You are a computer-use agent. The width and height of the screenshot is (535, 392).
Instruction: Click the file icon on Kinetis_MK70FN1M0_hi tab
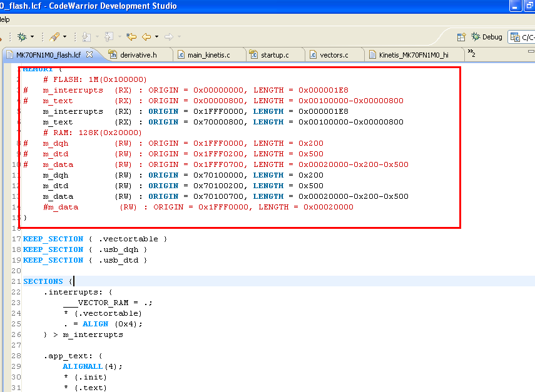[372, 54]
